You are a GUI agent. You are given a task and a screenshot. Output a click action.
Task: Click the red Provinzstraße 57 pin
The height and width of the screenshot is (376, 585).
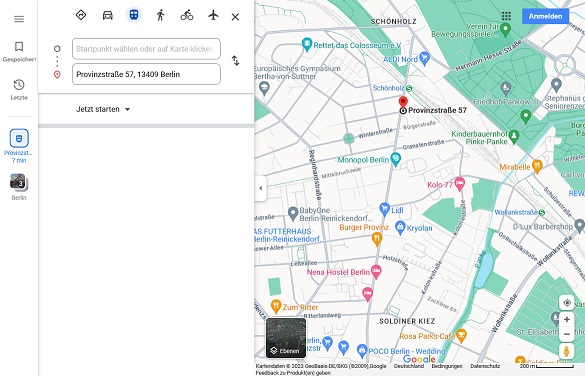coord(403,101)
